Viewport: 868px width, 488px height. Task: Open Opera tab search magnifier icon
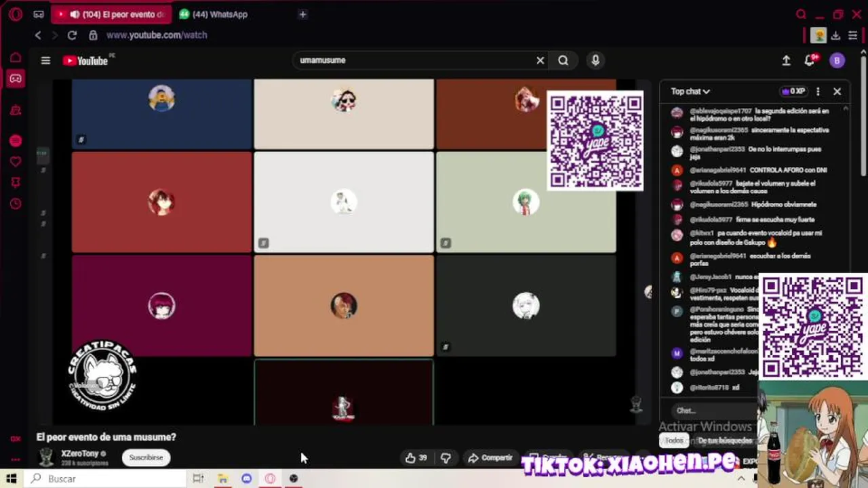[x=801, y=14]
